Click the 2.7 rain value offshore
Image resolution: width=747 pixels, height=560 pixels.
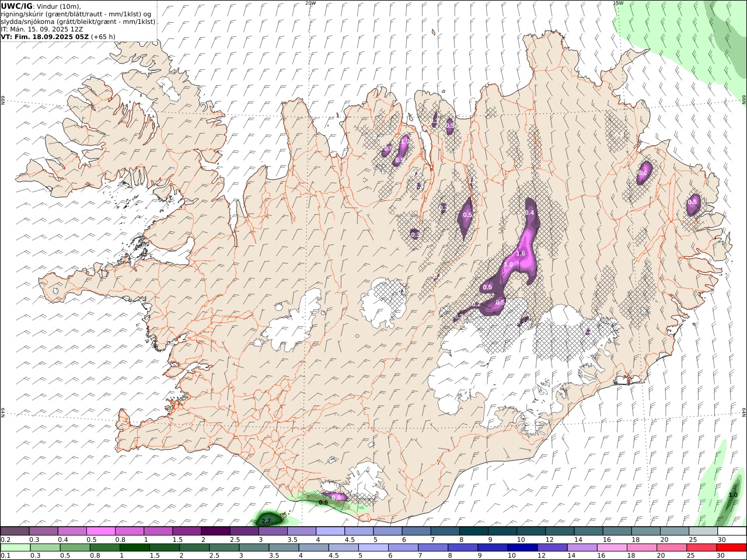click(x=266, y=520)
